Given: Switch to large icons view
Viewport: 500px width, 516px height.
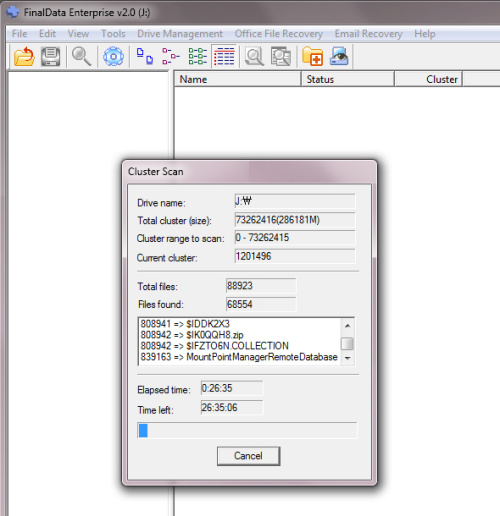Looking at the screenshot, I should tap(145, 56).
